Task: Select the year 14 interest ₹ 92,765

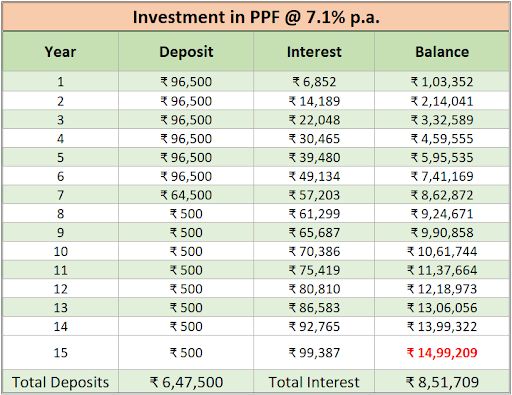Action: coord(314,326)
